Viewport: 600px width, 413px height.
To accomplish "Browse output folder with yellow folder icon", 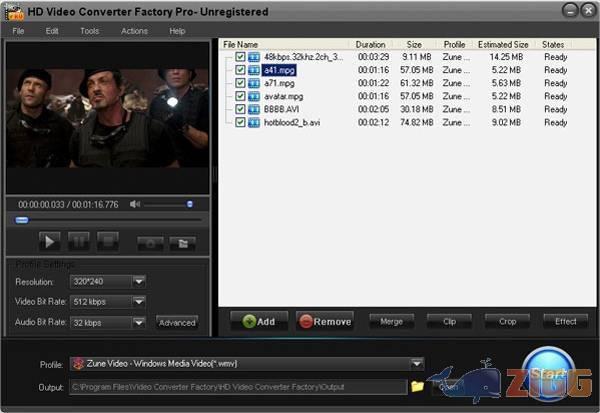I will 417,385.
